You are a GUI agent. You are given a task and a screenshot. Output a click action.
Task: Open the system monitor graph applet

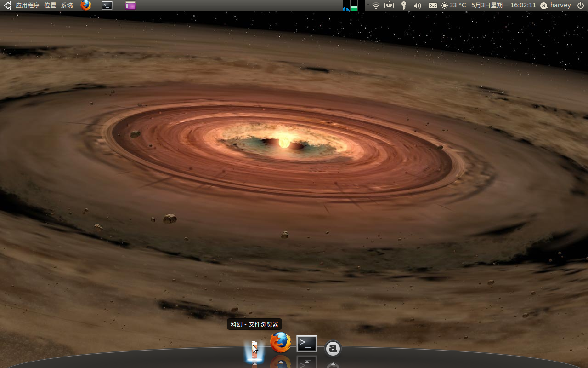coord(354,6)
